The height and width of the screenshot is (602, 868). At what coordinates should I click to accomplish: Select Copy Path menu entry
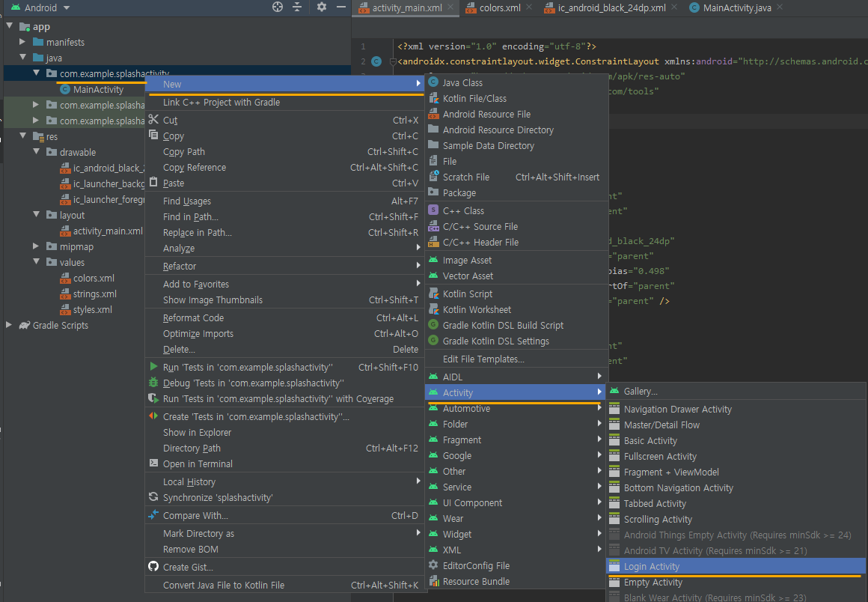[284, 152]
